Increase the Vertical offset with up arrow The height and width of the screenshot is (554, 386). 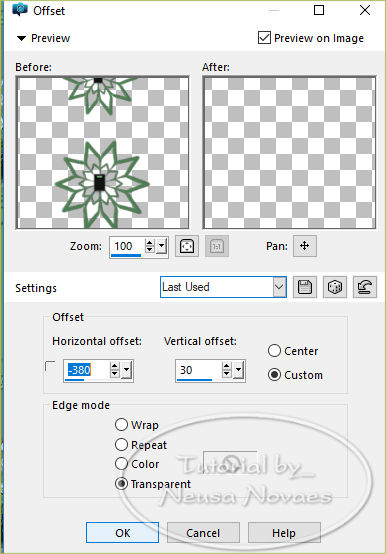(x=227, y=366)
